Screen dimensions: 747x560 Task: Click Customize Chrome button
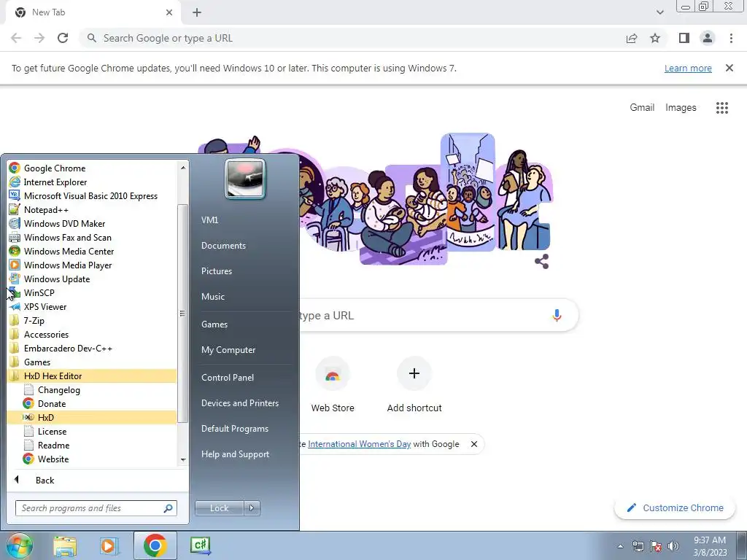(675, 507)
